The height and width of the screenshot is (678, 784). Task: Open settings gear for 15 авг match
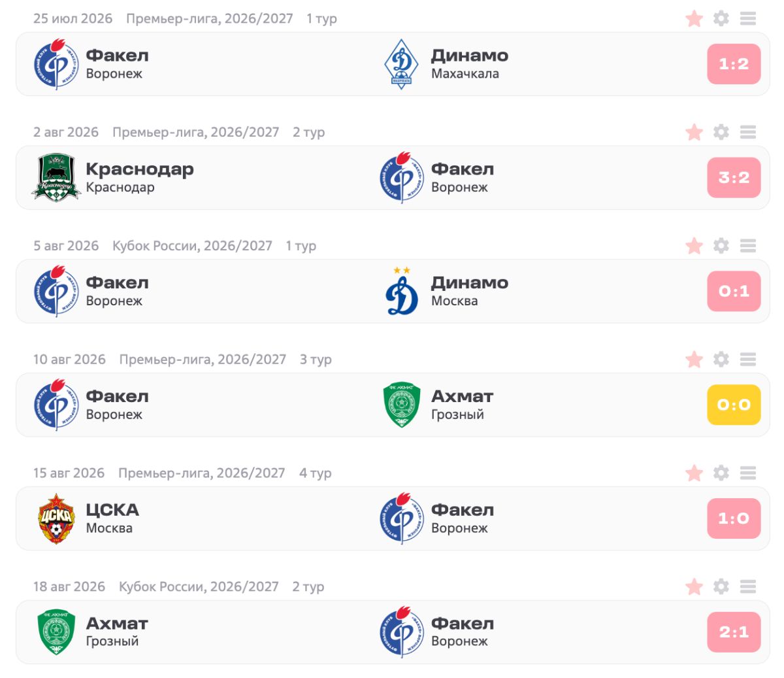[721, 473]
